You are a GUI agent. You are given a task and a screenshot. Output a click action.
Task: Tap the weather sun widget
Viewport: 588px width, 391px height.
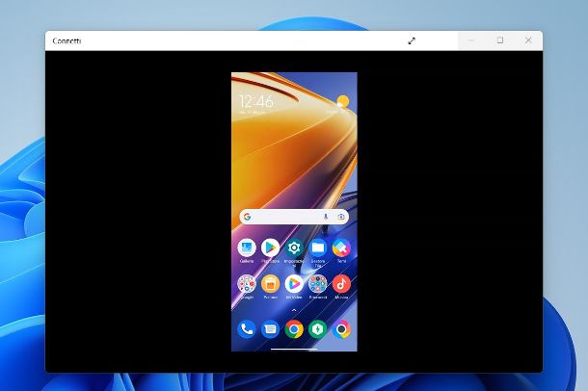(x=342, y=101)
